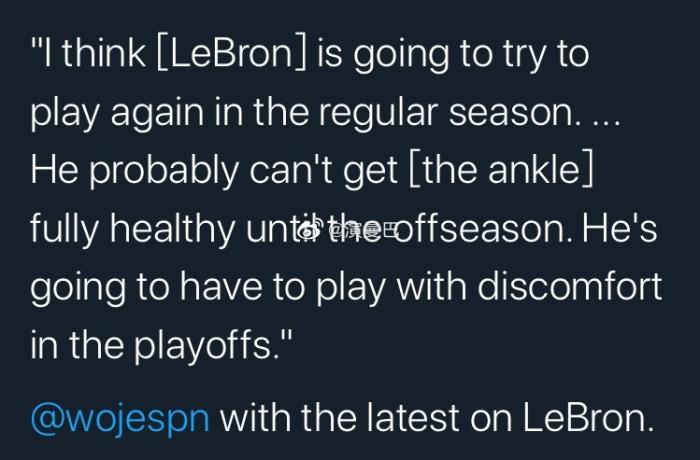Click "in the" before playoffs

[70, 346]
